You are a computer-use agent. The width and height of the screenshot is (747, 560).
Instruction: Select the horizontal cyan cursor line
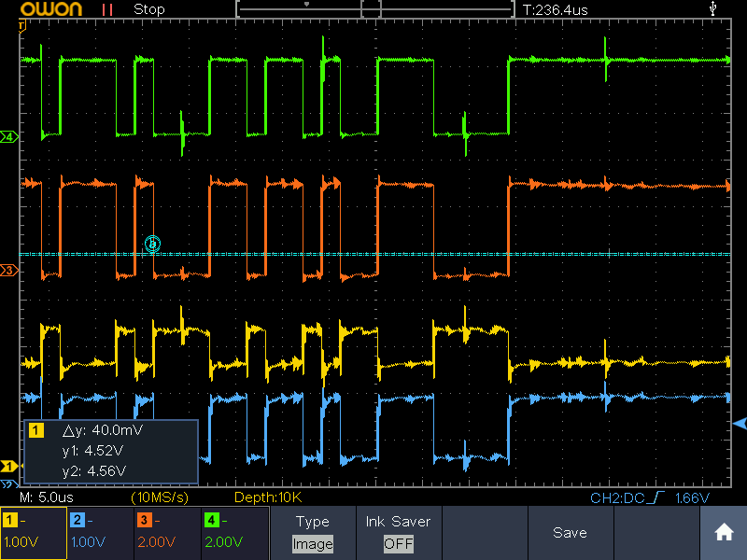(375, 255)
